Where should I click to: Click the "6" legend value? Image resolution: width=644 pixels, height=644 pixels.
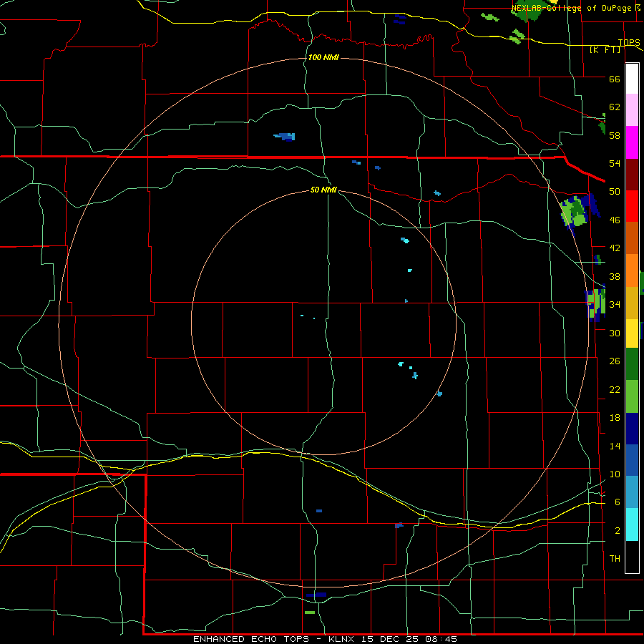[618, 502]
